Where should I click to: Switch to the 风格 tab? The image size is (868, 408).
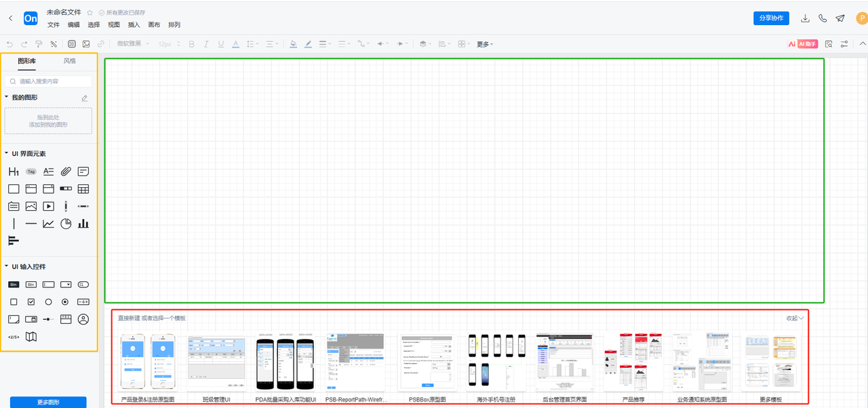[x=70, y=61]
